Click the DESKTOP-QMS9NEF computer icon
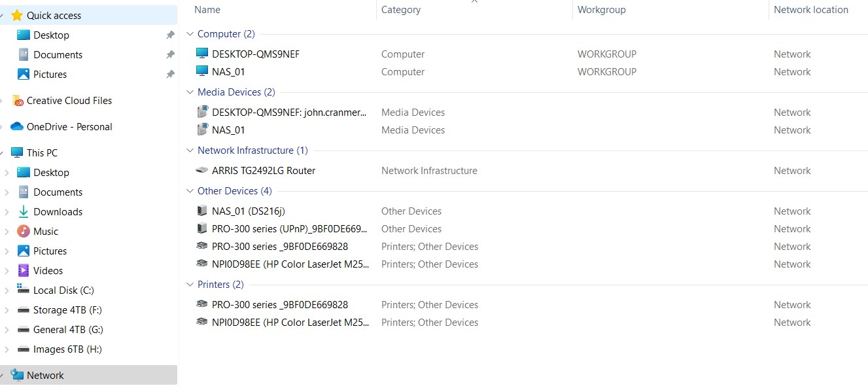Image resolution: width=868 pixels, height=388 pixels. 202,54
